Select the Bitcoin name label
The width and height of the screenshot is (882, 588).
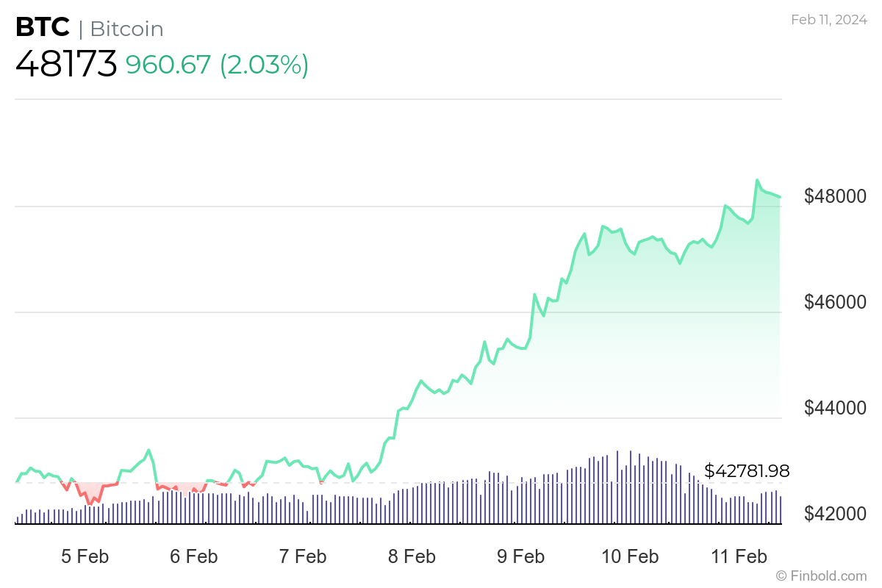126,29
